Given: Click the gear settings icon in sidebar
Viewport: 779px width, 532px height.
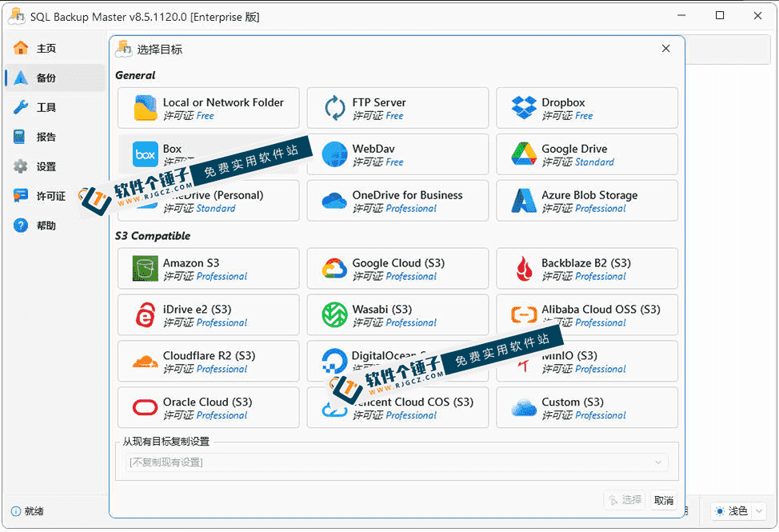Looking at the screenshot, I should coord(21,166).
